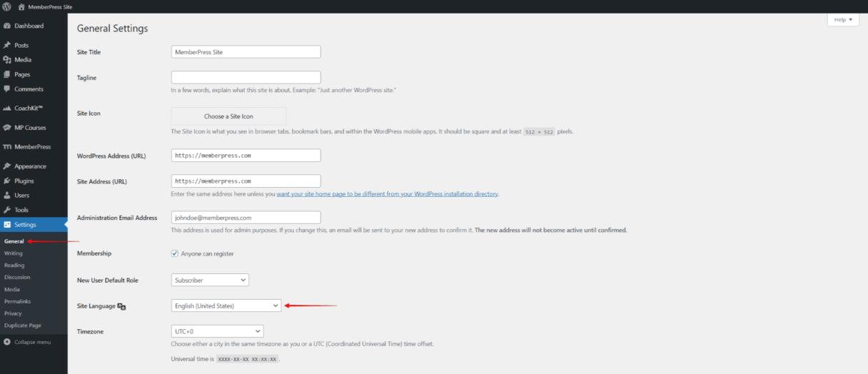Viewport: 868px width, 374px height.
Task: Click the empty Tagline input field
Action: tap(246, 77)
